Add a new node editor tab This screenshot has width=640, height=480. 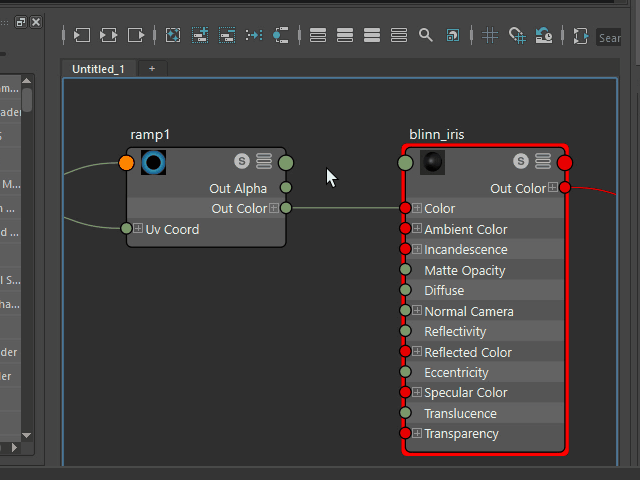point(152,69)
